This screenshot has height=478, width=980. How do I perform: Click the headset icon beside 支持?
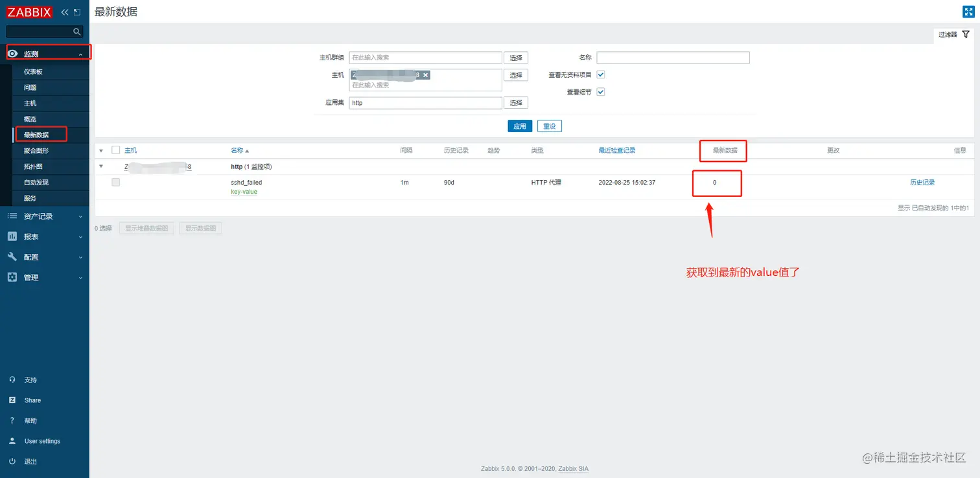[x=12, y=380]
